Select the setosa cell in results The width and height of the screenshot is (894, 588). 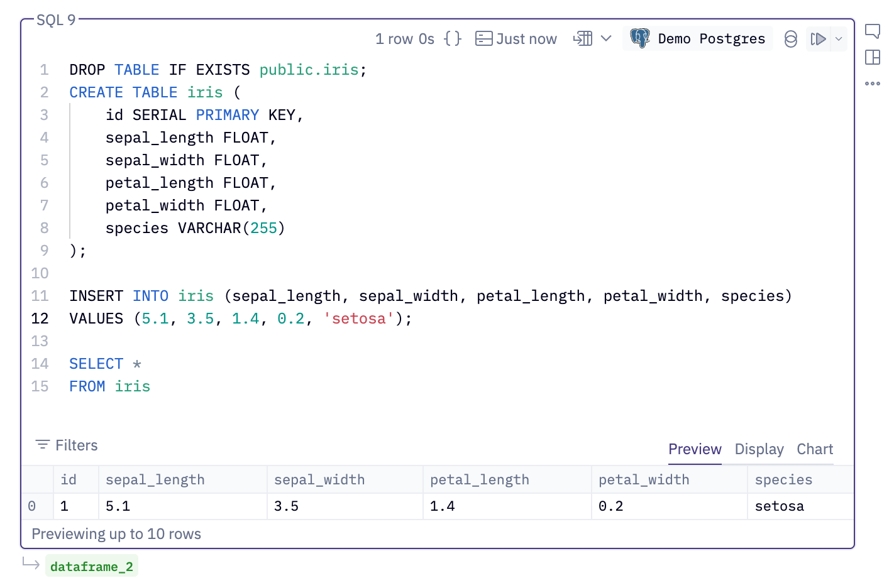780,506
